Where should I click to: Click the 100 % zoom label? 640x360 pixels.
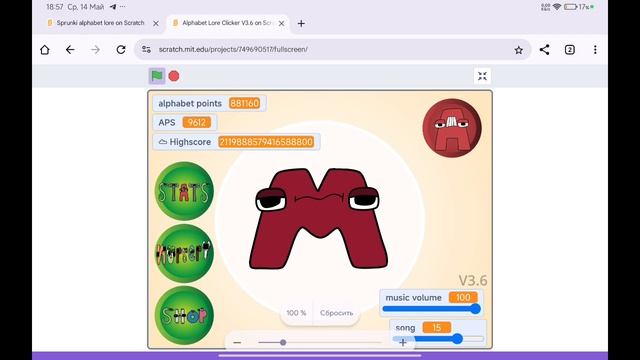(296, 313)
